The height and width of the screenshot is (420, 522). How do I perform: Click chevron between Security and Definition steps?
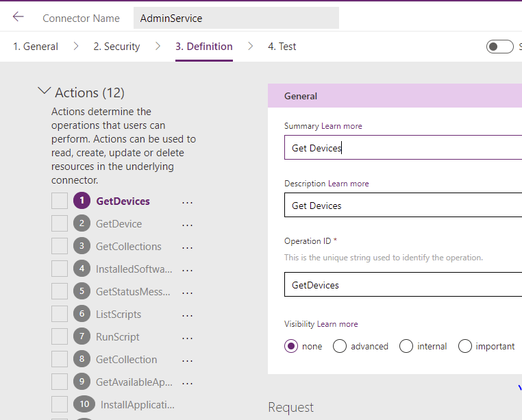tap(158, 46)
